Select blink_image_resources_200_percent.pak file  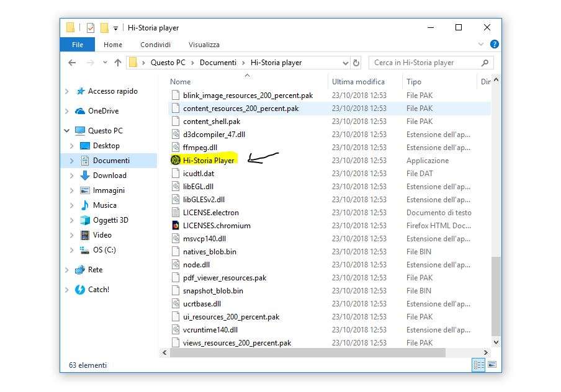(x=248, y=96)
